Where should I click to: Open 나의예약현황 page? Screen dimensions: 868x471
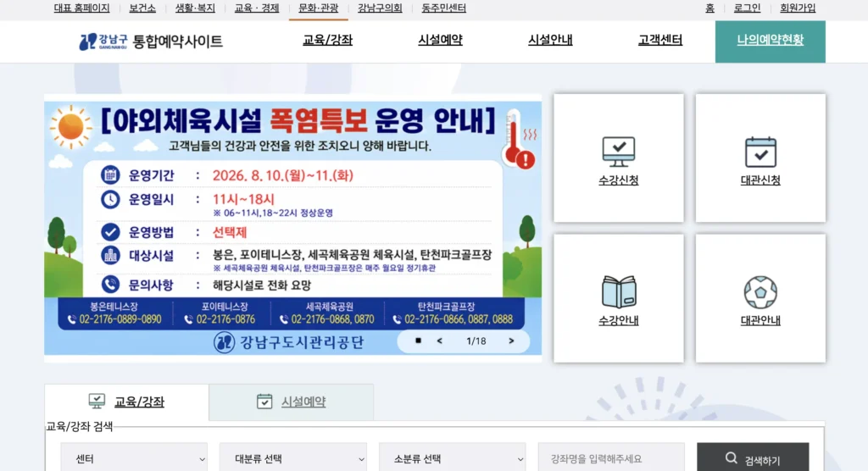pyautogui.click(x=770, y=42)
